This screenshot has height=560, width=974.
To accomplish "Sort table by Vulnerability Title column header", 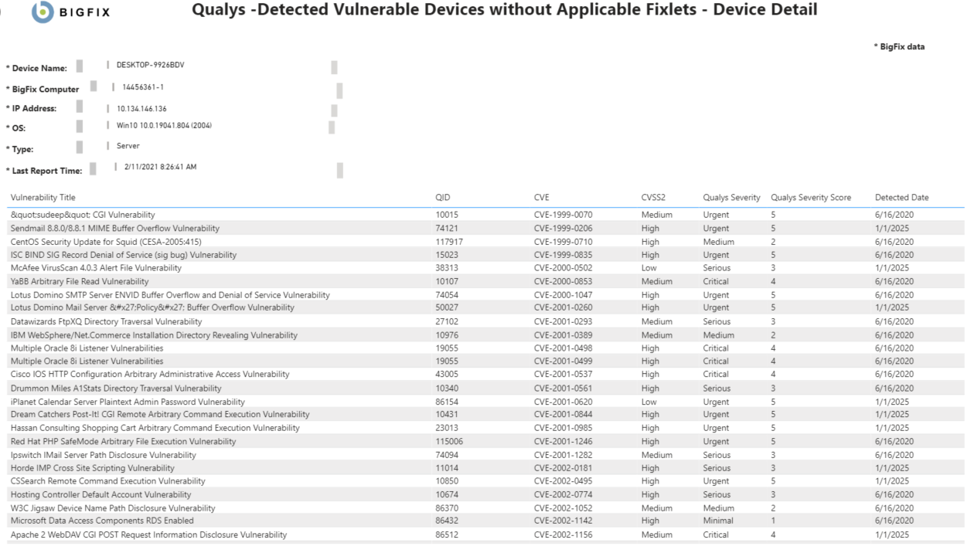I will click(x=43, y=198).
